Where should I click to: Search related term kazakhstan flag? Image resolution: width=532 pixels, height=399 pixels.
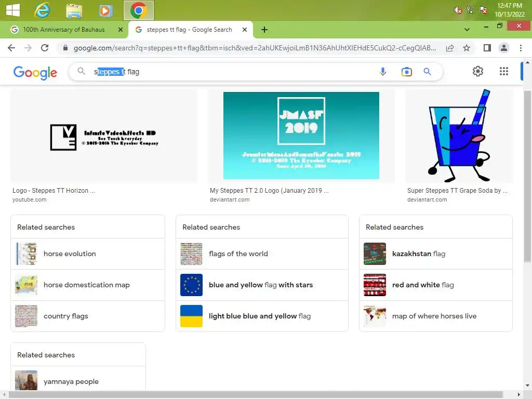tap(436, 254)
